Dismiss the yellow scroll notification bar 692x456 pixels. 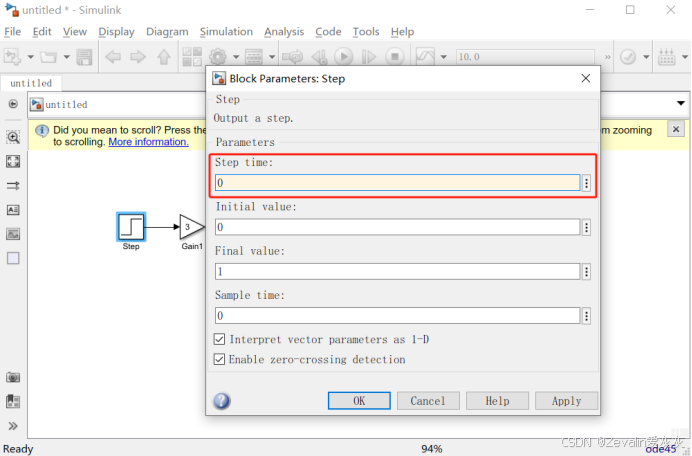[x=676, y=129]
